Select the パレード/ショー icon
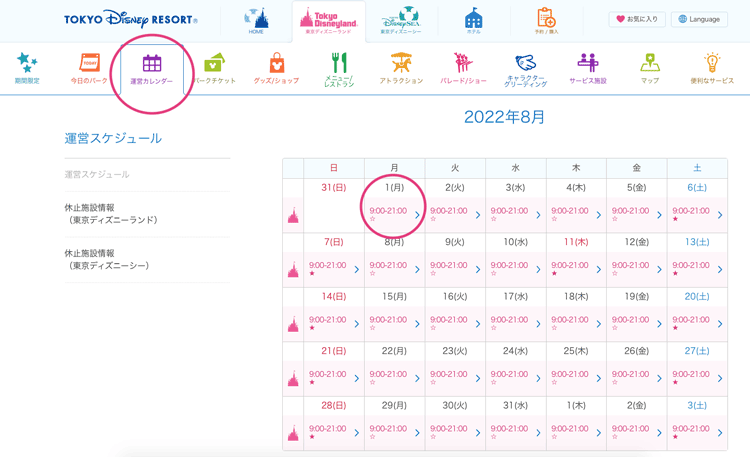Image resolution: width=750 pixels, height=457 pixels. (x=463, y=64)
